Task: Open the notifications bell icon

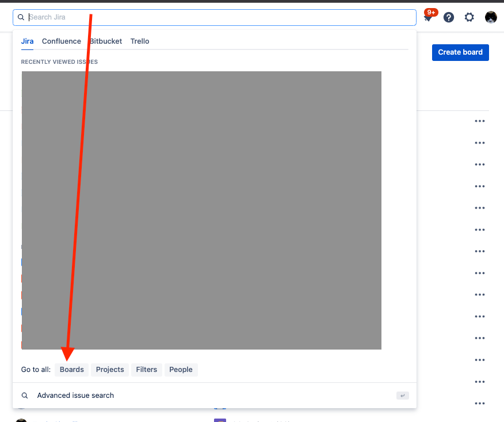Action: click(428, 17)
